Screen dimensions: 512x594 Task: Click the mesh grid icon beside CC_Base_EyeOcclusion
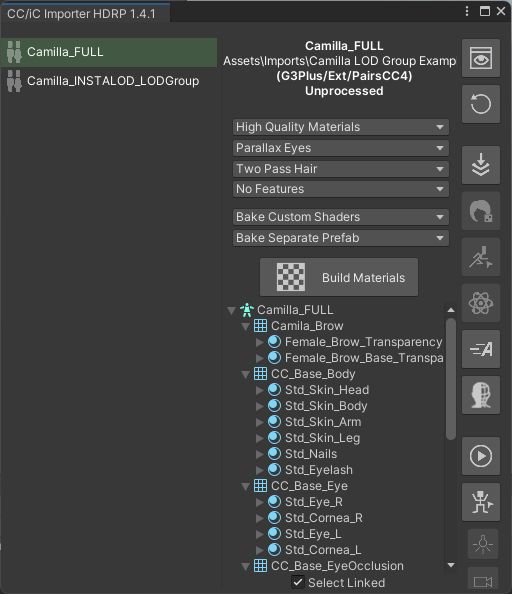tap(260, 566)
